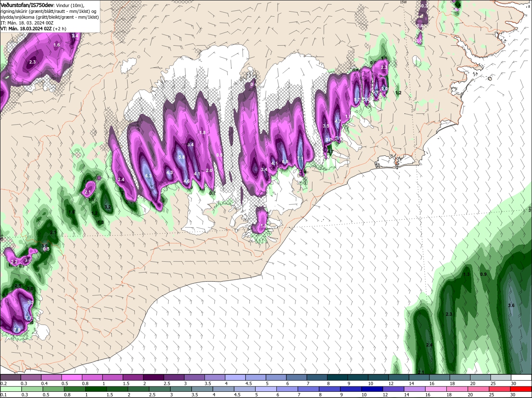Click the 6.3 precipitation value on the map
This screenshot has width=532, height=398.
coord(148,176)
